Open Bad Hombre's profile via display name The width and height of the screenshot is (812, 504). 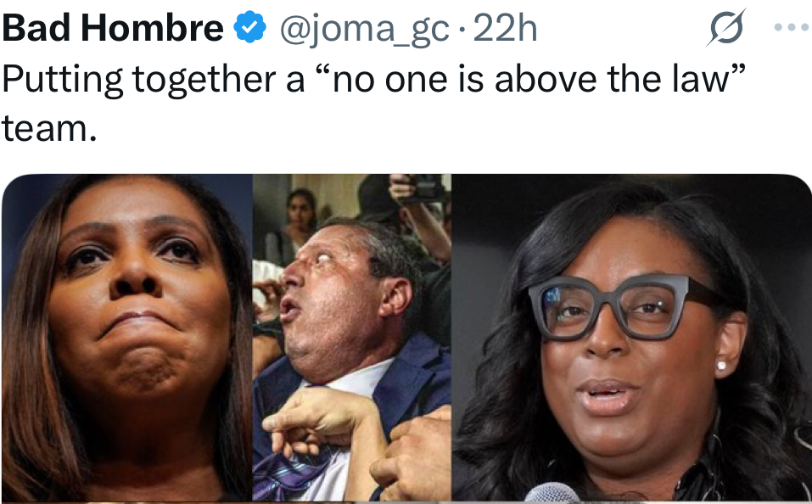113,27
